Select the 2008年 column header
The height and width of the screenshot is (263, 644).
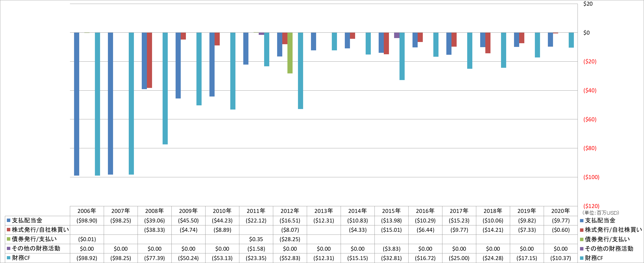point(155,211)
